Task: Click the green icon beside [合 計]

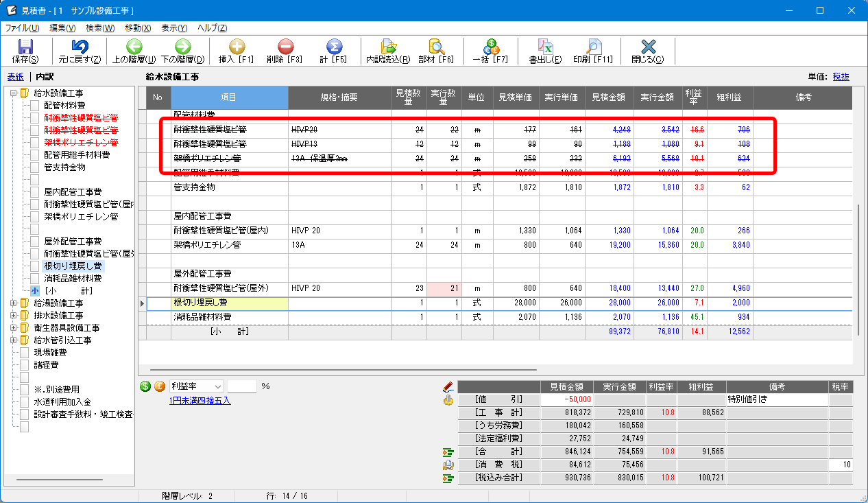Action: 449,452
